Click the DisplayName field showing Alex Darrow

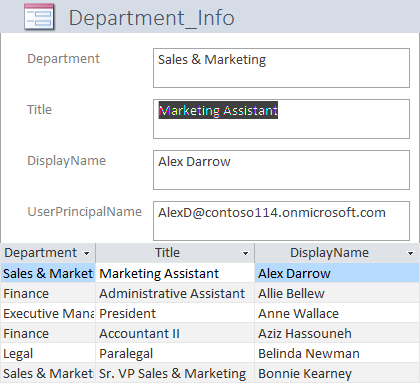tap(281, 170)
